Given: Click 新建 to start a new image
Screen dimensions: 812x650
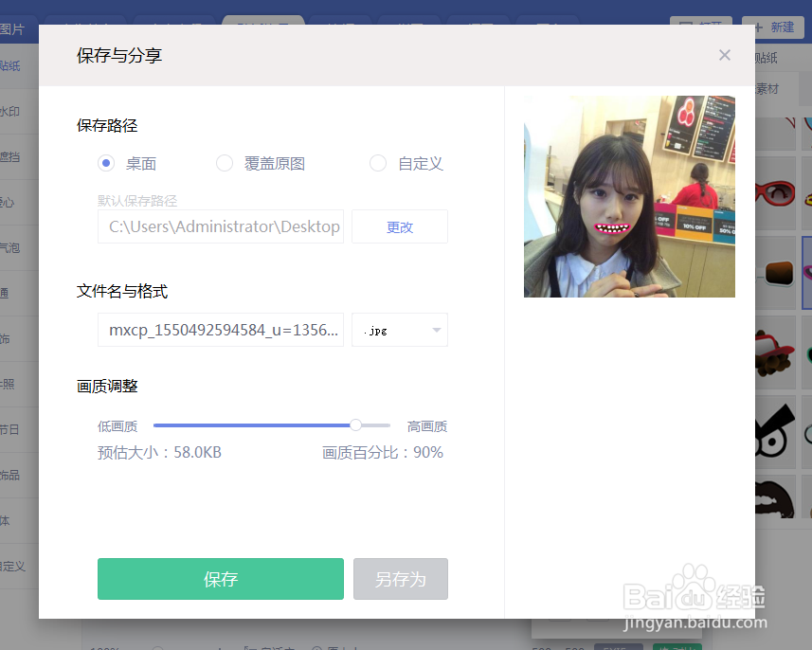Looking at the screenshot, I should click(x=771, y=27).
